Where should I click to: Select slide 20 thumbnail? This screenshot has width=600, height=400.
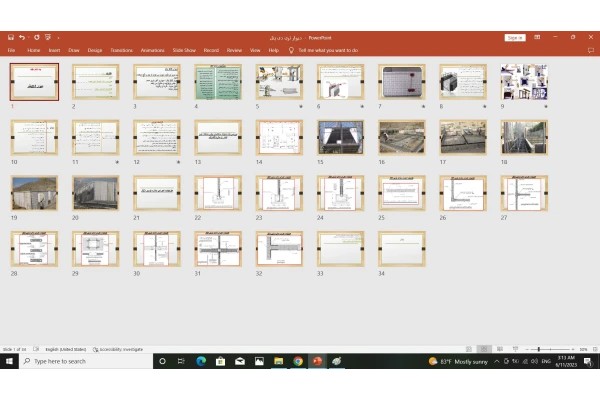(x=96, y=193)
